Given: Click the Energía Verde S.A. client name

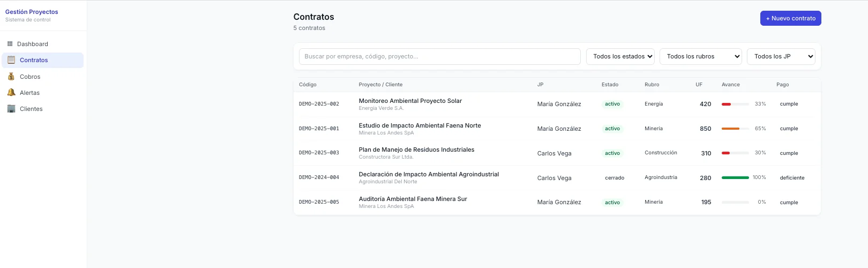Looking at the screenshot, I should (x=381, y=108).
